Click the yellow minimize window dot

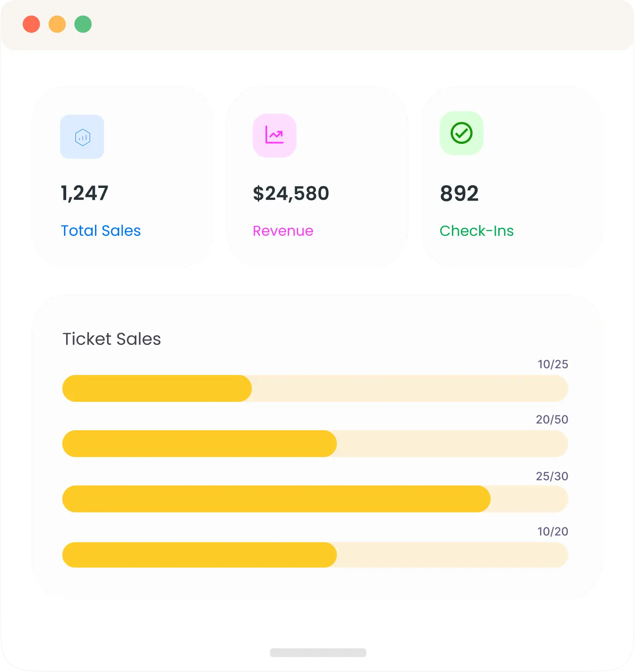[x=57, y=24]
